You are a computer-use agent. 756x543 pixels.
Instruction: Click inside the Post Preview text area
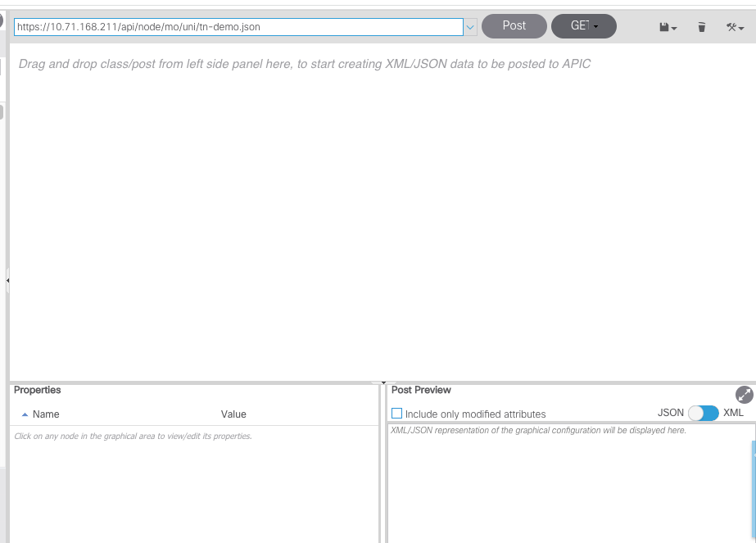tap(565, 483)
